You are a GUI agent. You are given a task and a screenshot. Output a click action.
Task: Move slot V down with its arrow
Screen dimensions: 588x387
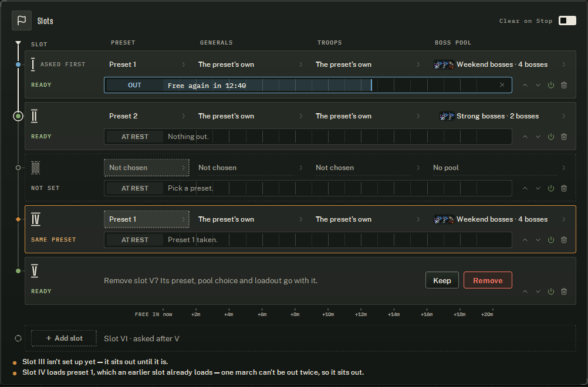(x=538, y=291)
